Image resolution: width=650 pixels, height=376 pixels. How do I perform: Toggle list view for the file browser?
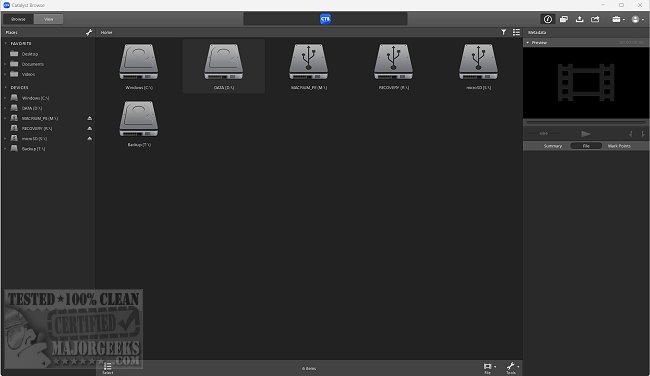click(516, 32)
